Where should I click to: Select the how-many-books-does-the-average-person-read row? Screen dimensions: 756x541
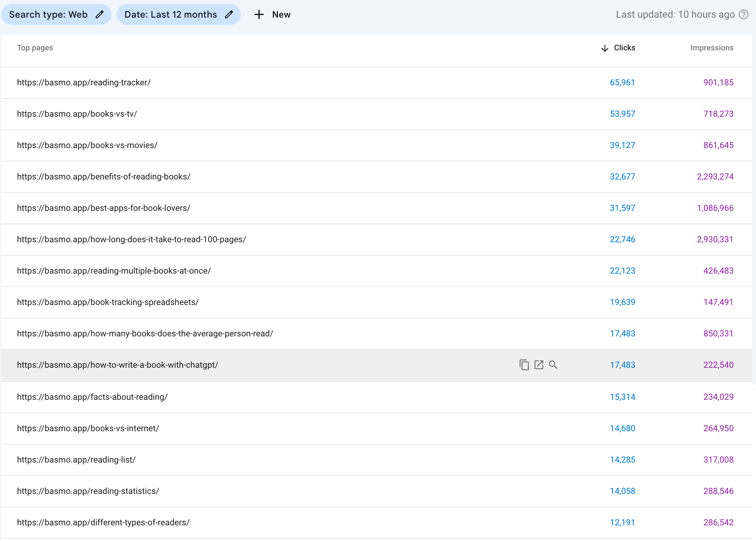[x=376, y=333]
